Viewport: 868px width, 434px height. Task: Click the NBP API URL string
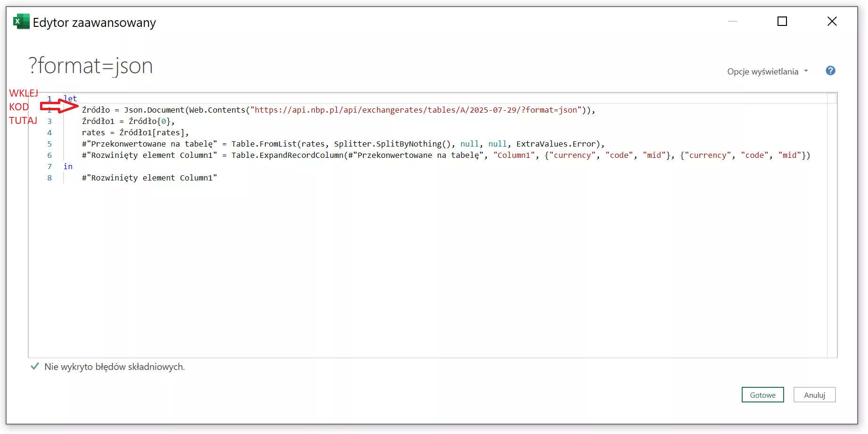tap(416, 110)
